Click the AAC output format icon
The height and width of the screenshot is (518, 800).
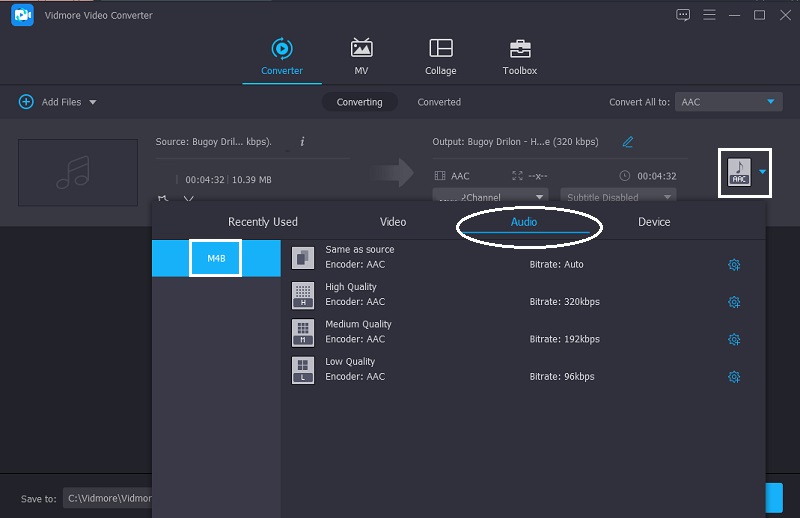click(x=738, y=172)
